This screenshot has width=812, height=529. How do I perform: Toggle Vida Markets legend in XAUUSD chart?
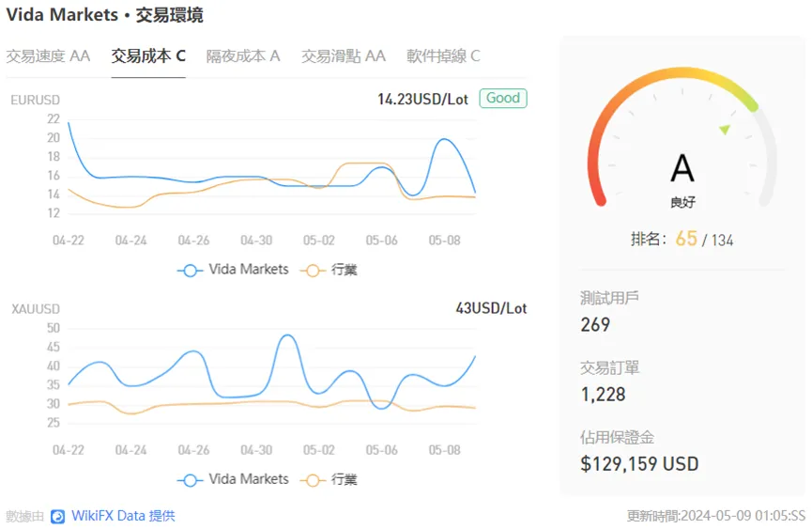(233, 479)
